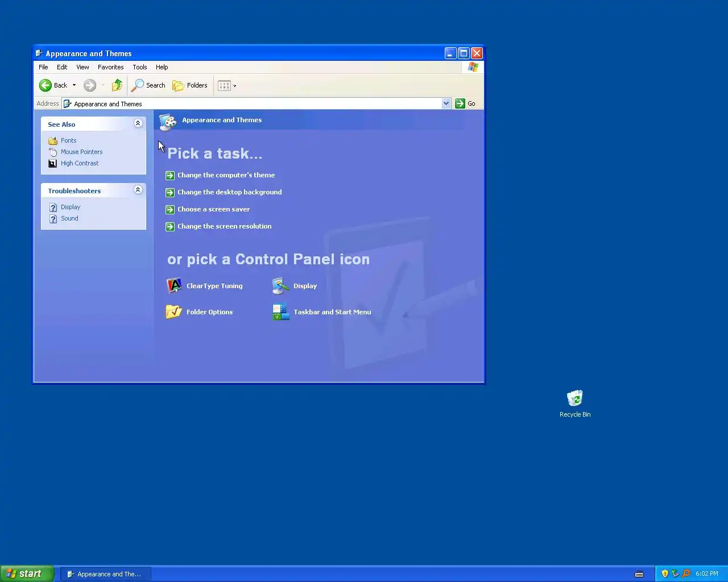728x582 pixels.
Task: Collapse the Troubleshooters panel
Action: 138,190
